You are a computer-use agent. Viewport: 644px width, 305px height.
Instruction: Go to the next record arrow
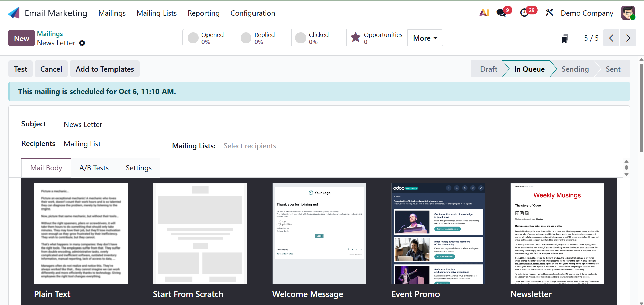click(628, 38)
